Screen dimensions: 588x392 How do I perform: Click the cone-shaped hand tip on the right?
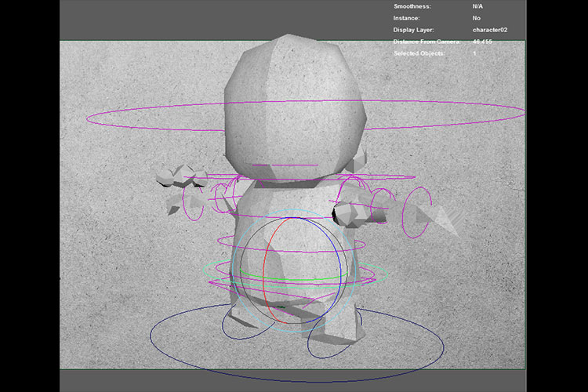(x=443, y=221)
